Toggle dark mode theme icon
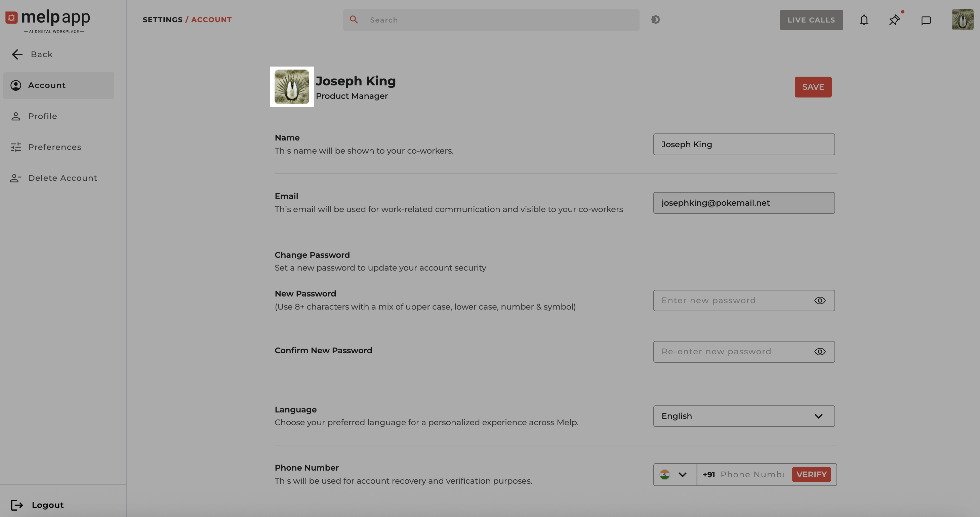This screenshot has width=980, height=517. click(x=655, y=19)
